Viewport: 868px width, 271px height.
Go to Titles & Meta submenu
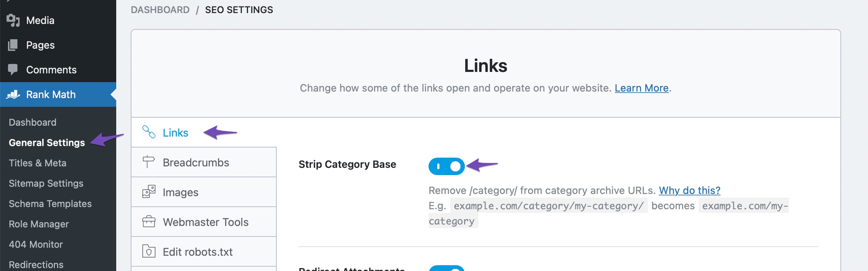click(x=37, y=163)
